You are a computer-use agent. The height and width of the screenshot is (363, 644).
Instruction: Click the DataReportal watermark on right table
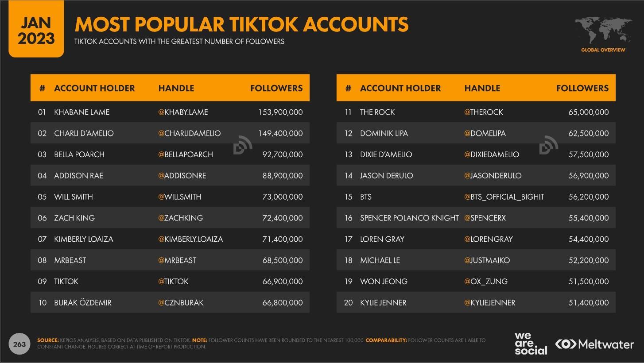pyautogui.click(x=549, y=144)
